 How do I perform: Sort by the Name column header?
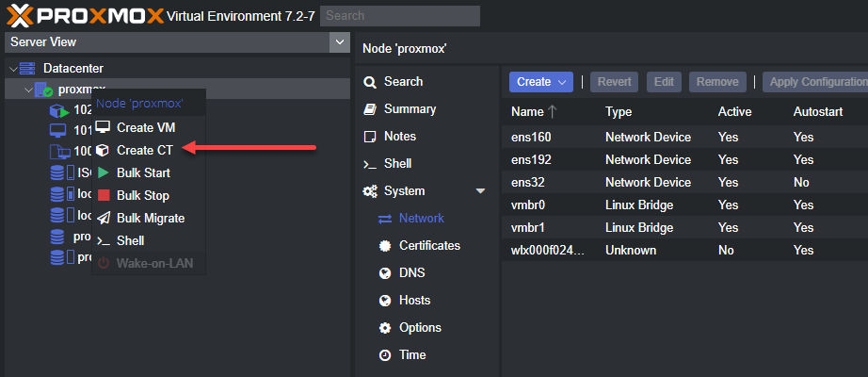point(534,111)
